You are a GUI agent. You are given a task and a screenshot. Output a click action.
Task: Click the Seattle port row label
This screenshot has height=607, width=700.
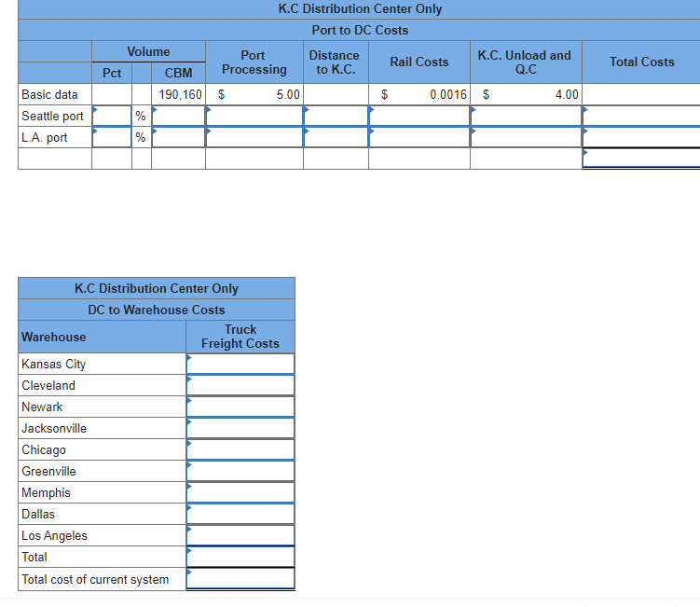tap(52, 116)
